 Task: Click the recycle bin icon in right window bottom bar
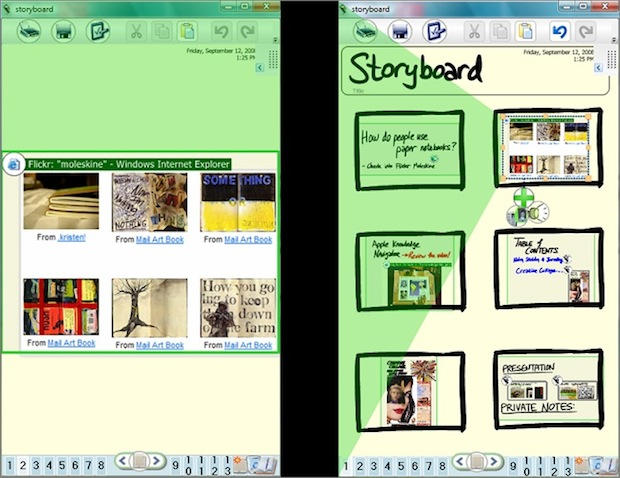(x=597, y=464)
